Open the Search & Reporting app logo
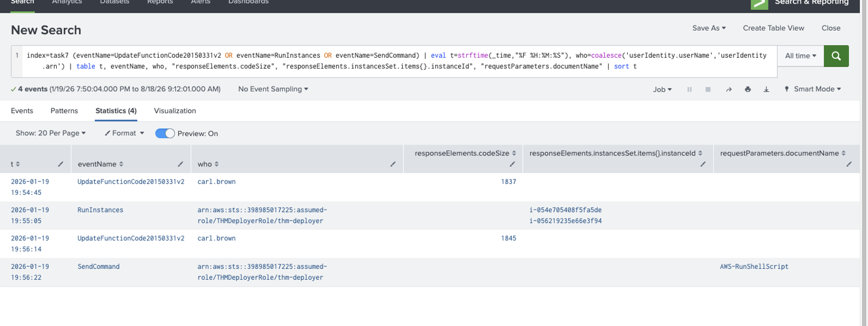Viewport: 868px width, 326px height. pos(759,3)
